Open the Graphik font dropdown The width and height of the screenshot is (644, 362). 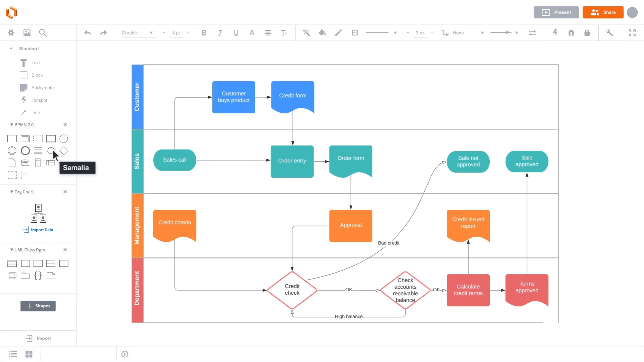(138, 33)
